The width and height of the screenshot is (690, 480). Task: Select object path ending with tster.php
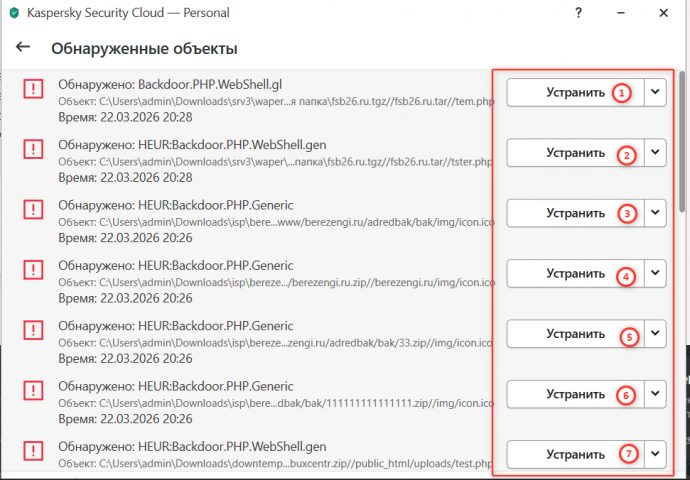pos(275,162)
